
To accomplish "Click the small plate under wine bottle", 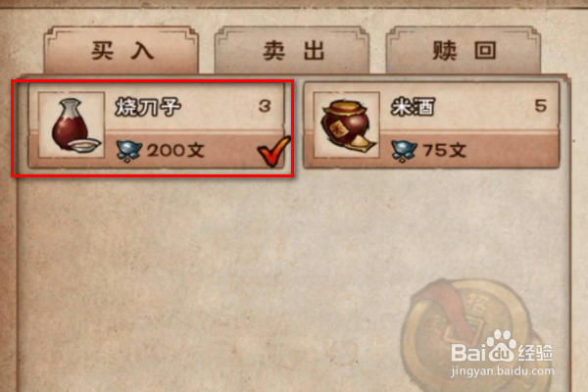I will point(86,145).
